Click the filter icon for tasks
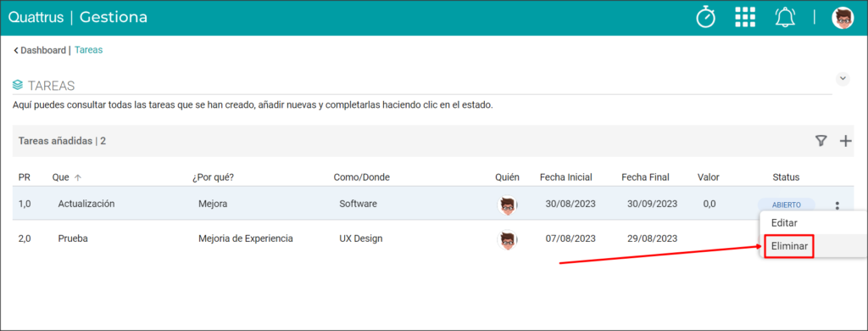The height and width of the screenshot is (331, 868). click(x=821, y=141)
